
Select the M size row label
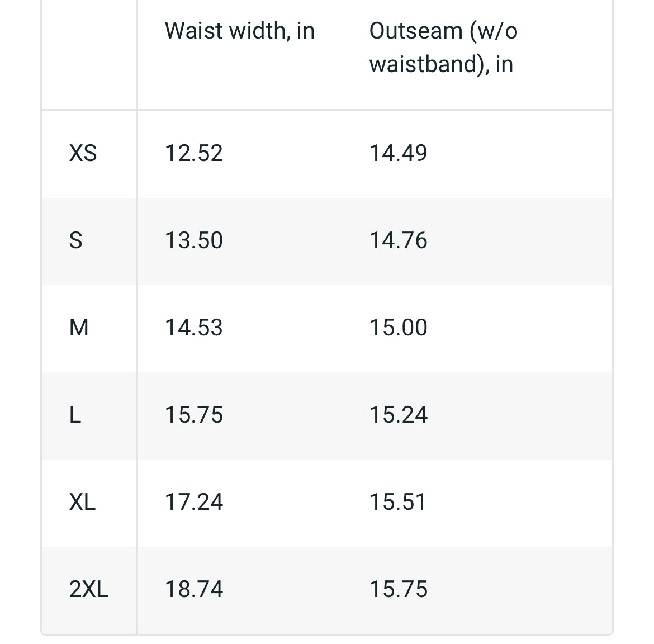pyautogui.click(x=79, y=328)
